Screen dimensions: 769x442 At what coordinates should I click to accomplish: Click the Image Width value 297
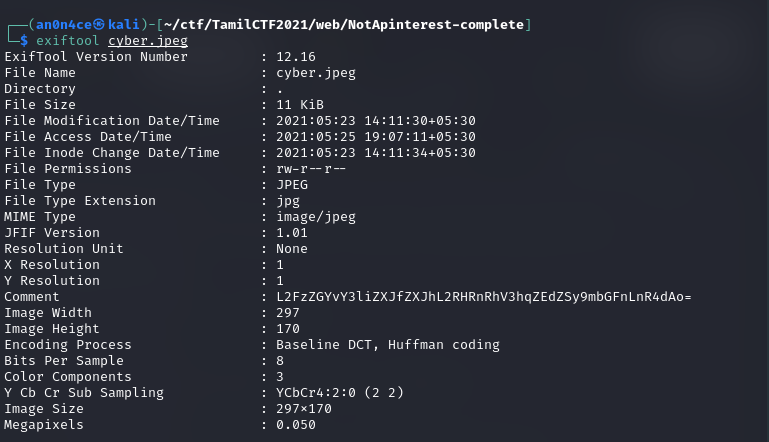288,313
